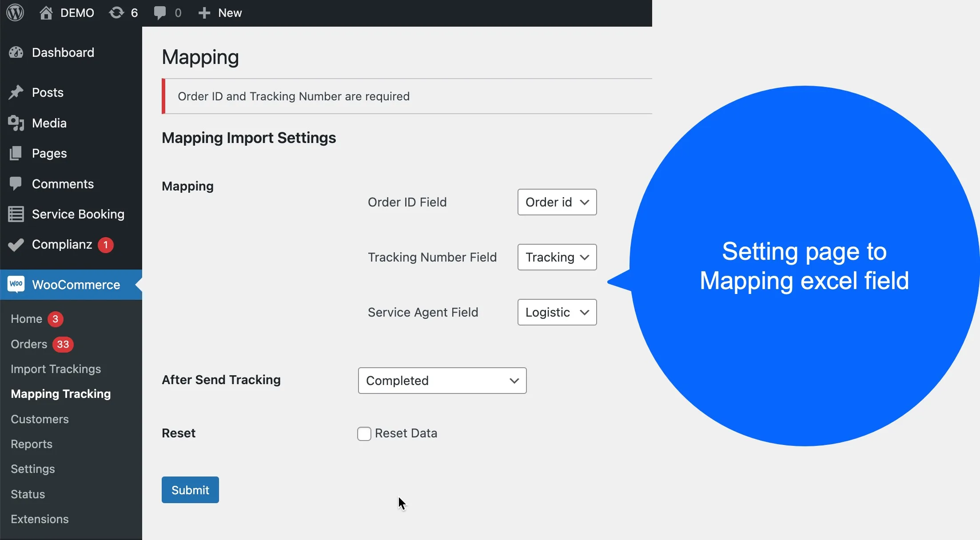This screenshot has width=980, height=540.
Task: Open Service Booking menu link
Action: tap(78, 214)
